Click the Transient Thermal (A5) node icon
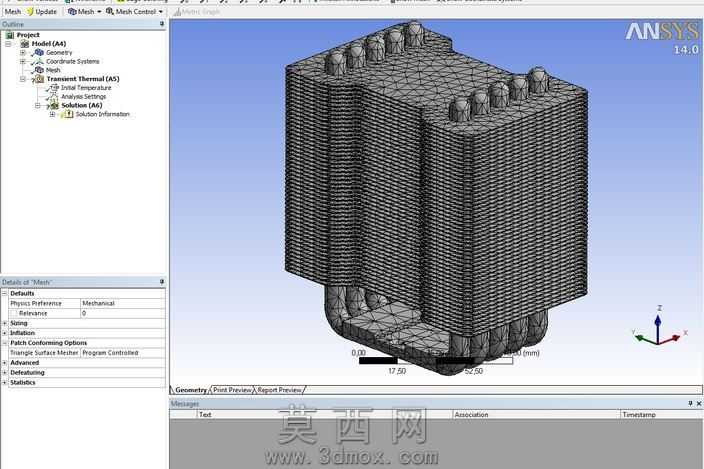The image size is (704, 469). tap(39, 79)
